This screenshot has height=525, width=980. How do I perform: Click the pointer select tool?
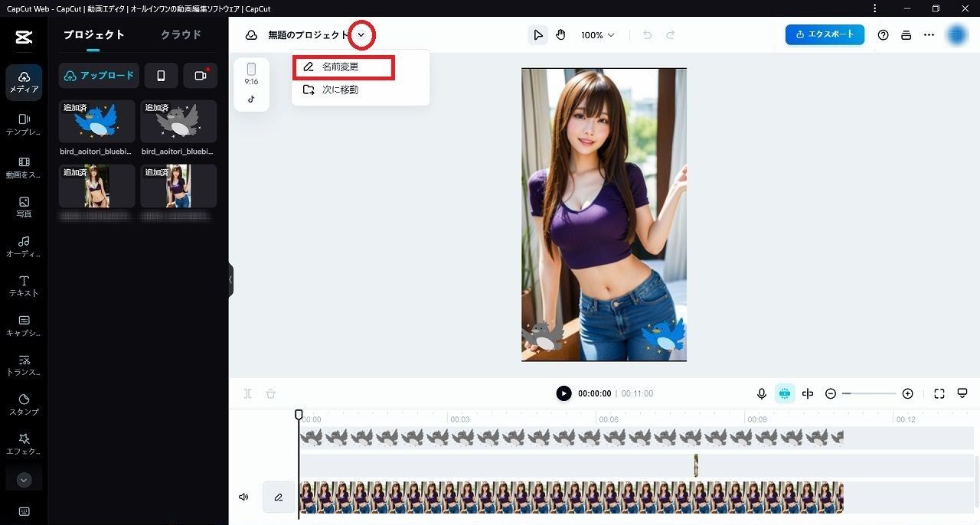pos(538,35)
